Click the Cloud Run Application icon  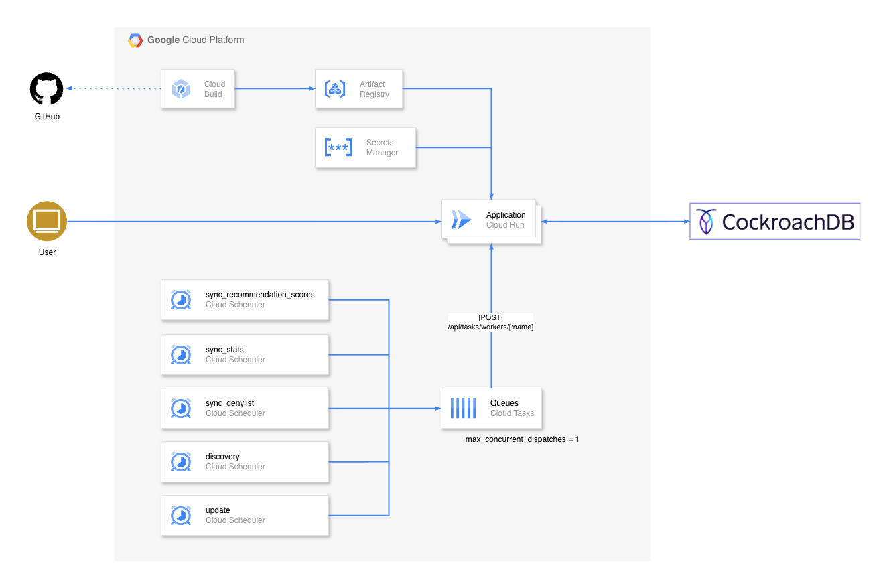pos(461,220)
